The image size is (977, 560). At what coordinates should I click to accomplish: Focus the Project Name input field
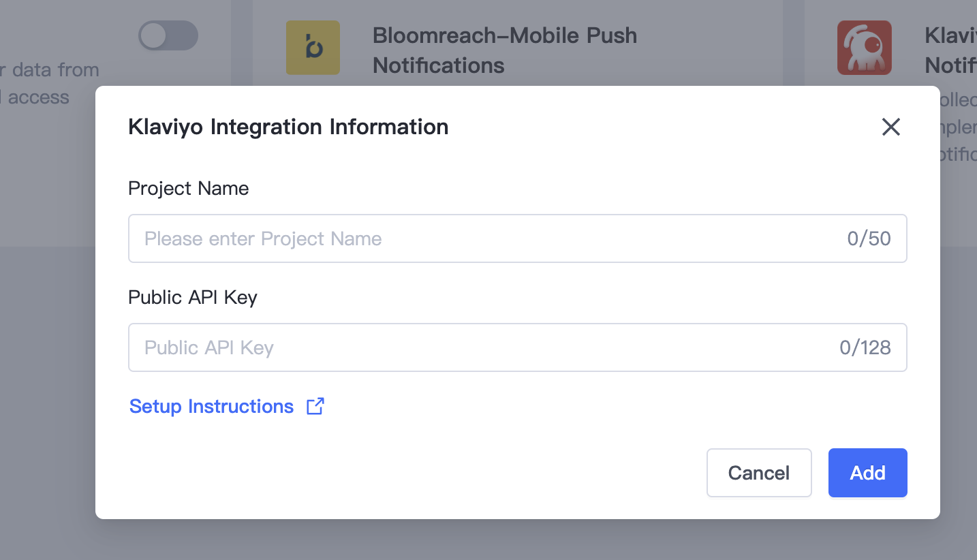pyautogui.click(x=518, y=238)
